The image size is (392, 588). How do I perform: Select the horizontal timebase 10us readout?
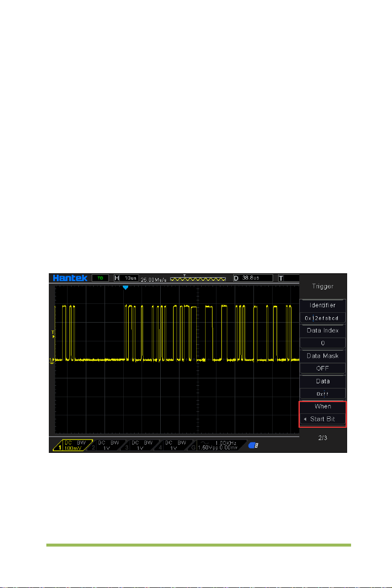tap(127, 278)
